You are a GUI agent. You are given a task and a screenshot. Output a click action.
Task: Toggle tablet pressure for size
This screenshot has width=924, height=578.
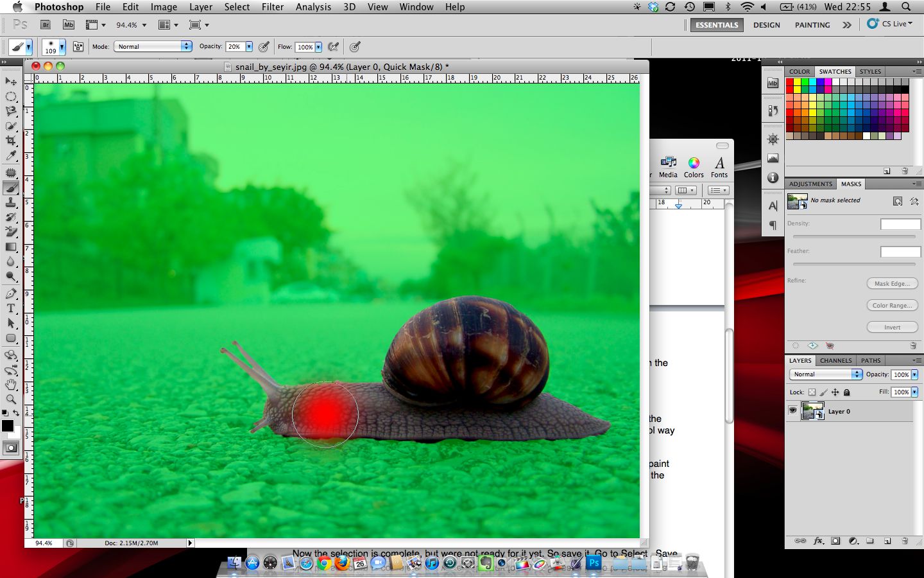[355, 47]
